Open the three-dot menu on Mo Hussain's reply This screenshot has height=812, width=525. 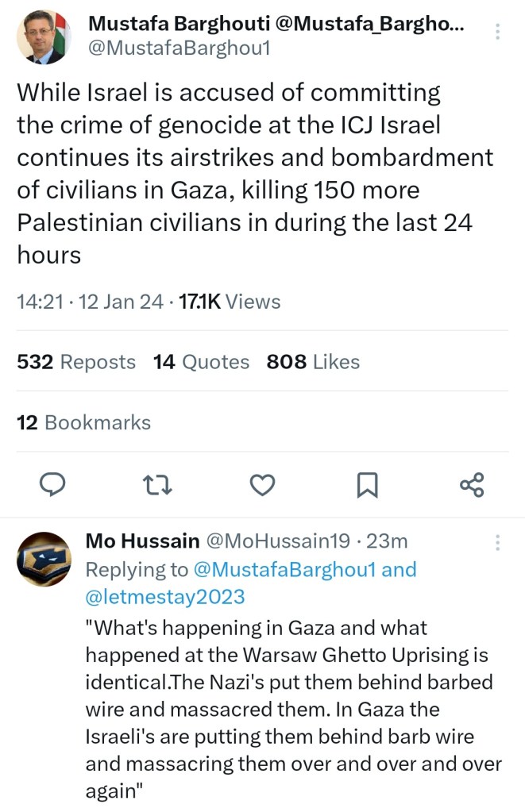coord(498,543)
